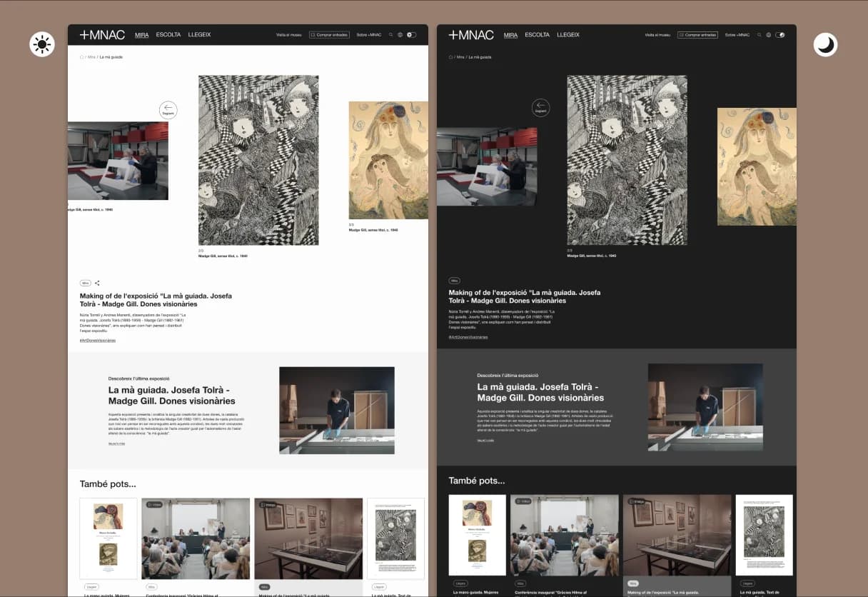The image size is (868, 597).
Task: Click the share icon on the light page
Action: click(98, 283)
